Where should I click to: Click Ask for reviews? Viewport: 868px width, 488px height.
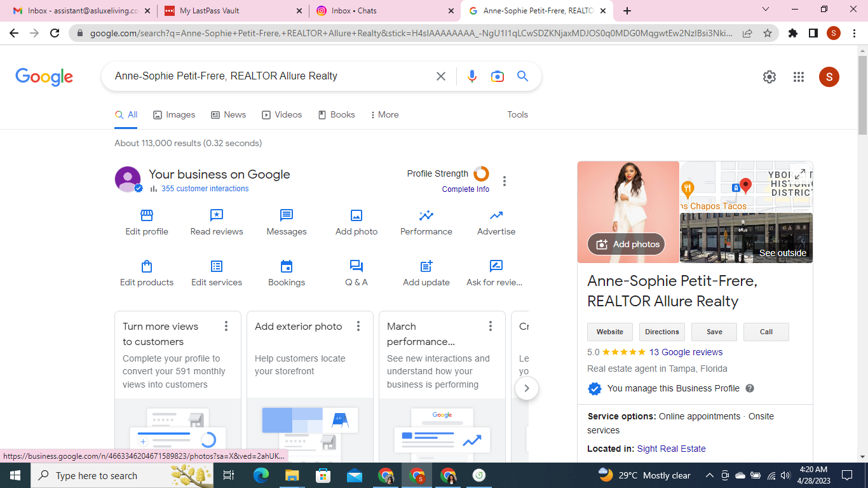tap(495, 274)
